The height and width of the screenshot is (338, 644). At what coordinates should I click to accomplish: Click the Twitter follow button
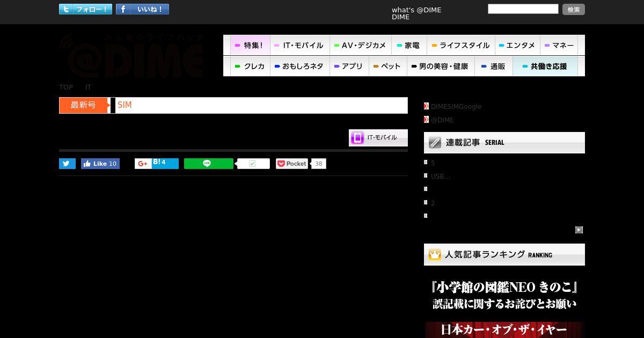(x=86, y=9)
